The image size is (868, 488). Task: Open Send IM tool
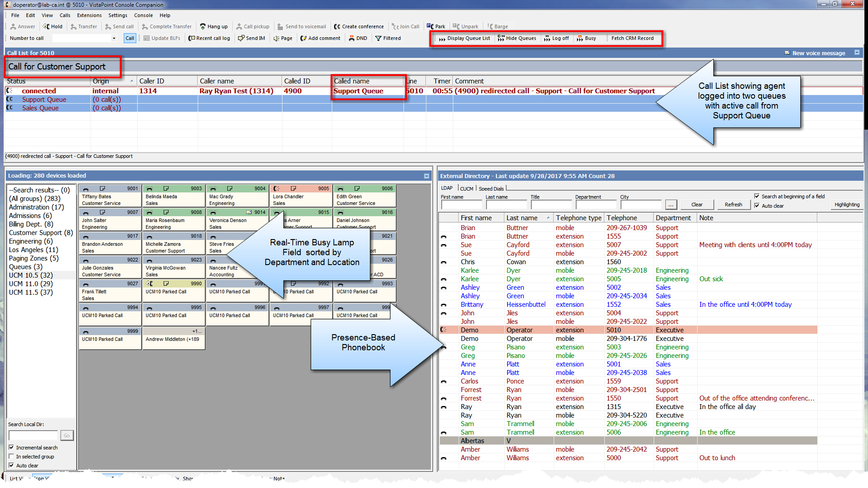251,38
